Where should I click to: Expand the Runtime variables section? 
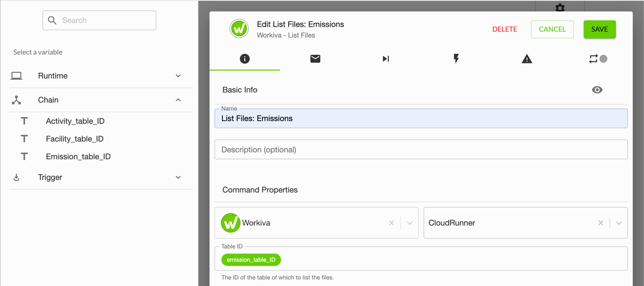tap(178, 76)
